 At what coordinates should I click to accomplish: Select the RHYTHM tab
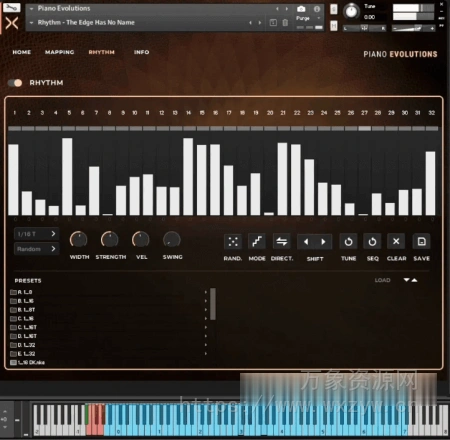click(x=102, y=52)
